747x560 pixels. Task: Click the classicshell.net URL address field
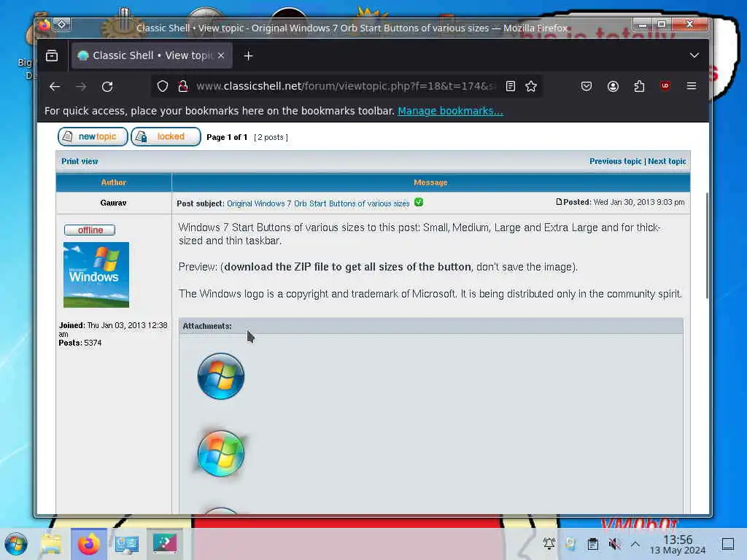(345, 86)
